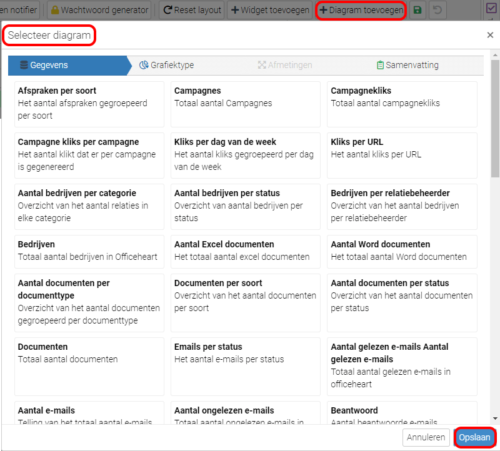
Task: Pick Aantal documenten per status
Action: click(x=402, y=303)
